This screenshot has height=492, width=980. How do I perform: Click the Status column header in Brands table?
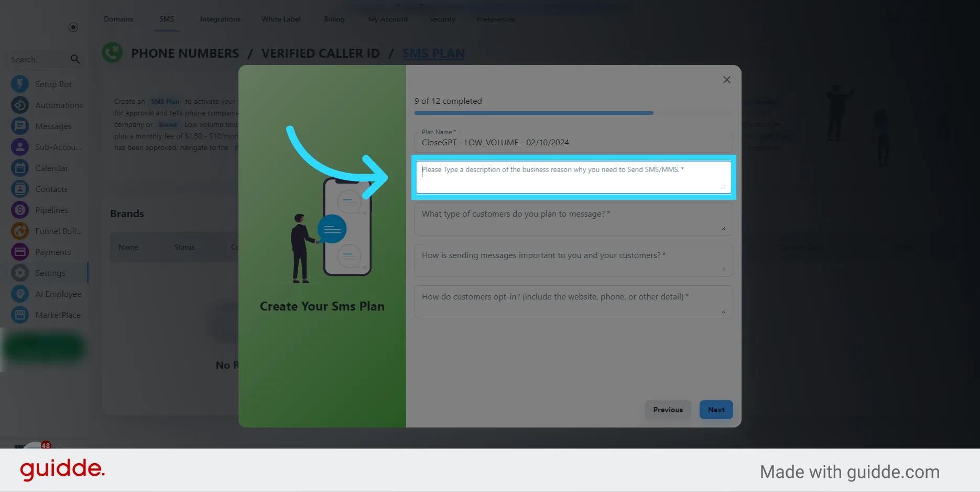pos(184,247)
